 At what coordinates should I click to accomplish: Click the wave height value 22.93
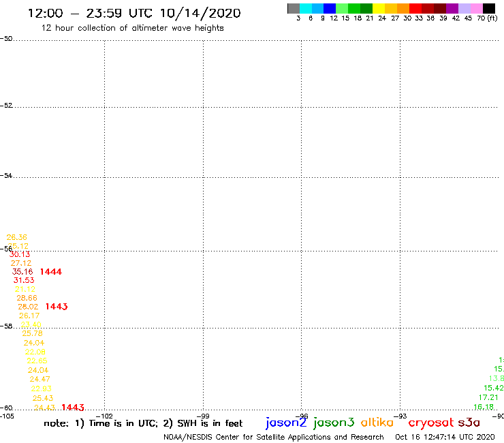tap(41, 388)
